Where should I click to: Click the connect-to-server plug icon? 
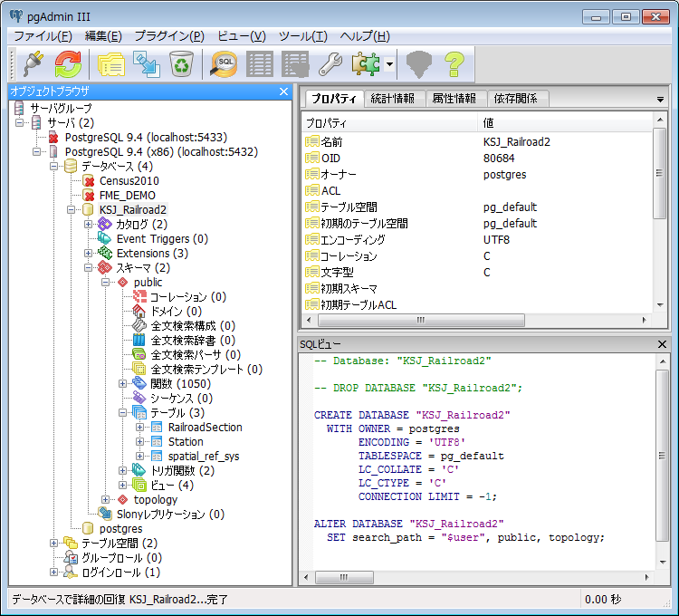34,64
